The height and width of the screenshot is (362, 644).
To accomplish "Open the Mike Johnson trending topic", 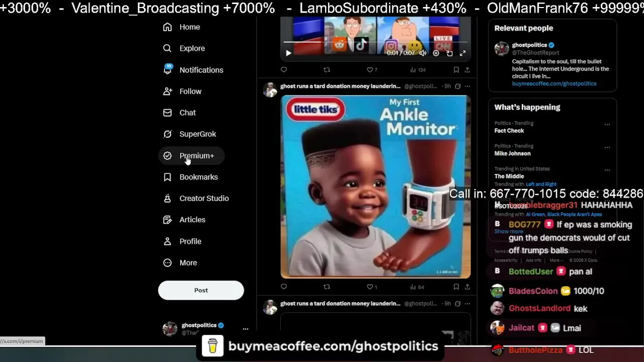I will [x=512, y=153].
